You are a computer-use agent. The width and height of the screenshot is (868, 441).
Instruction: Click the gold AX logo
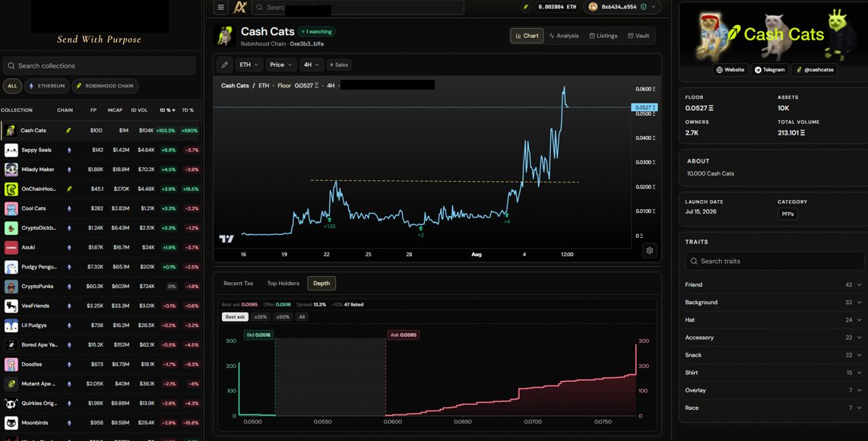tap(239, 7)
